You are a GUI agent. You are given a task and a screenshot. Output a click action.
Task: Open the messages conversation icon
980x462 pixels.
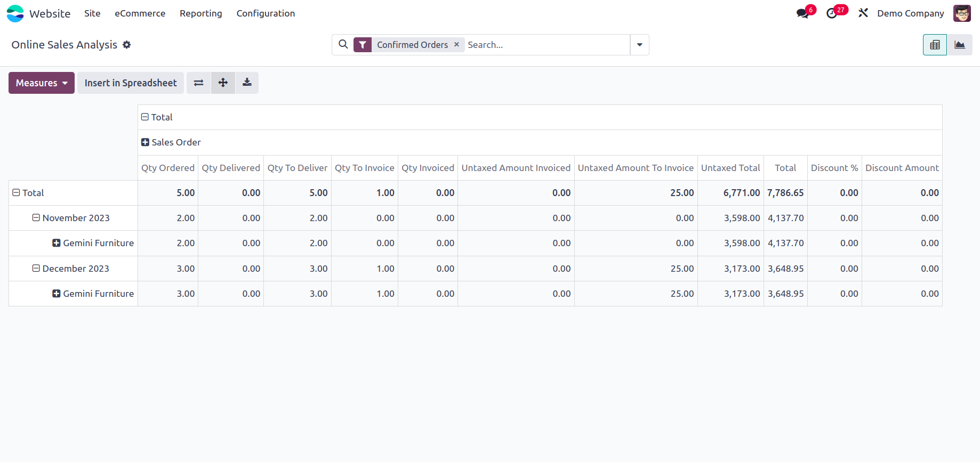[x=802, y=13]
